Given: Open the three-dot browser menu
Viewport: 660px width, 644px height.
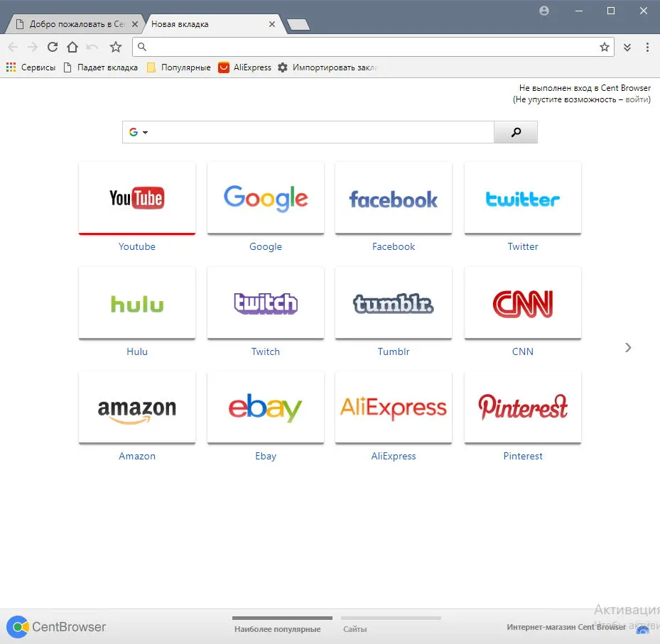Looking at the screenshot, I should tap(647, 47).
